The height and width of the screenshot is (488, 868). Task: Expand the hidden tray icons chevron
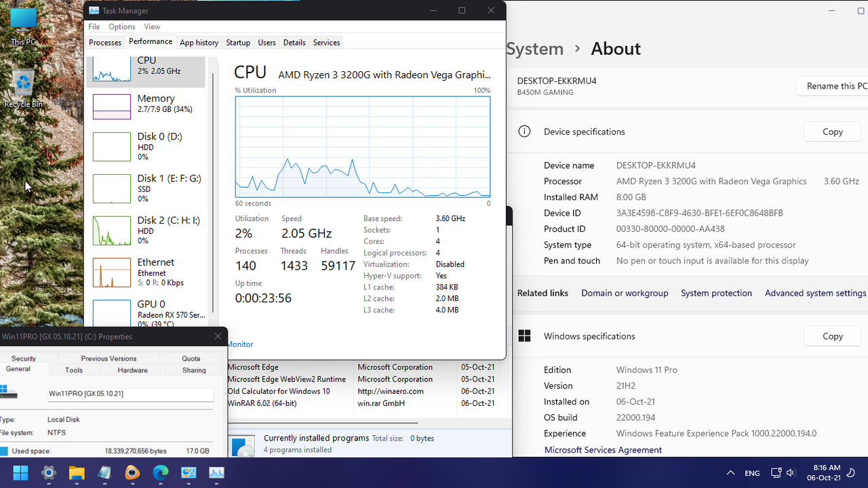730,473
